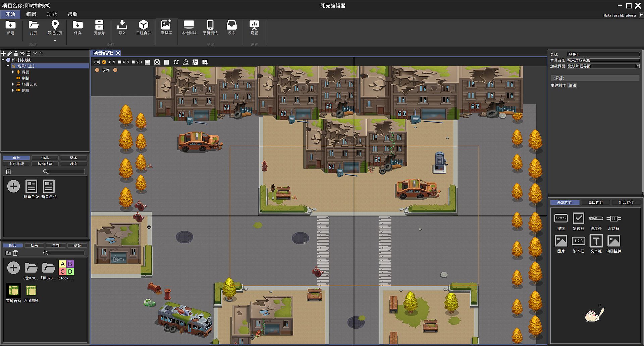Zoom in with the orange plus button
This screenshot has width=644, height=346.
[115, 70]
